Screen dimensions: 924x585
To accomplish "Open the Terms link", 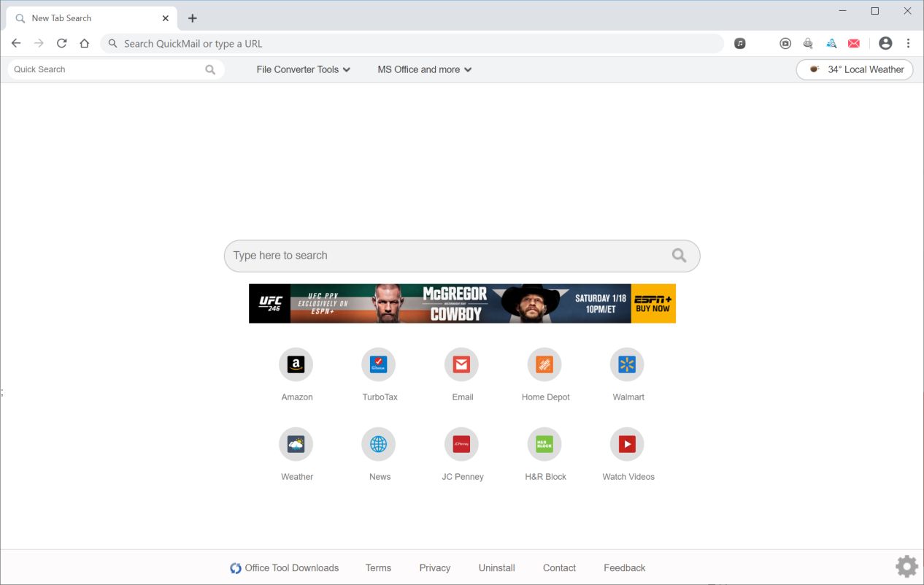I will pos(378,568).
